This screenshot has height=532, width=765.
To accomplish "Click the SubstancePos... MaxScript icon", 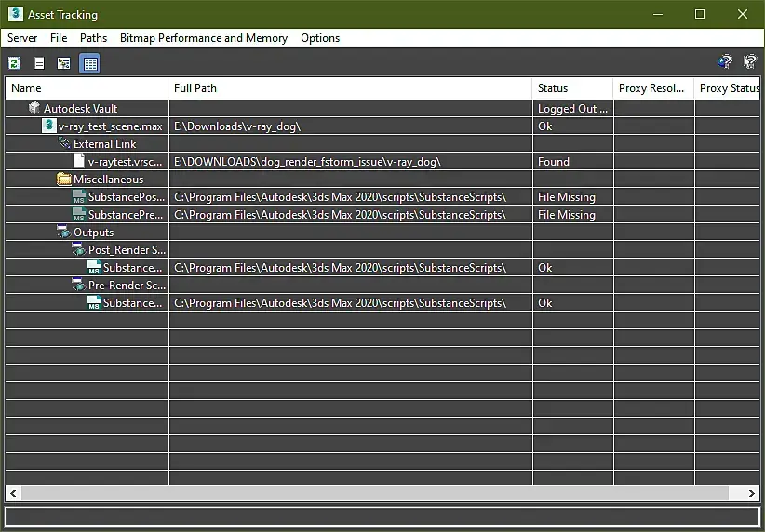I will click(x=79, y=196).
